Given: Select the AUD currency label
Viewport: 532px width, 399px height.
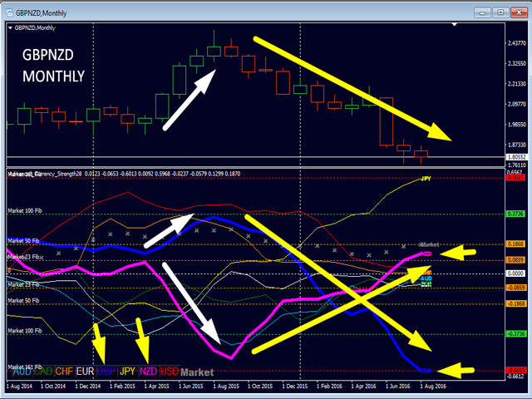Looking at the screenshot, I should tap(22, 372).
